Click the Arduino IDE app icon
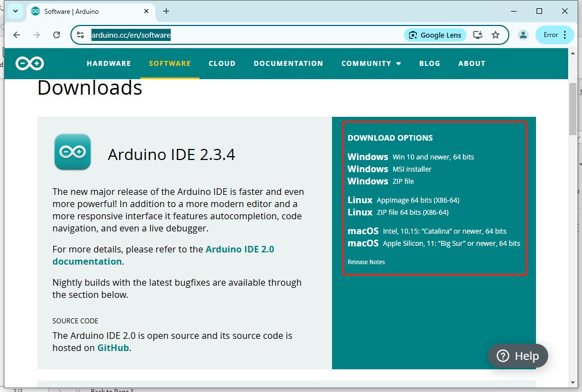582x392 pixels. click(73, 152)
